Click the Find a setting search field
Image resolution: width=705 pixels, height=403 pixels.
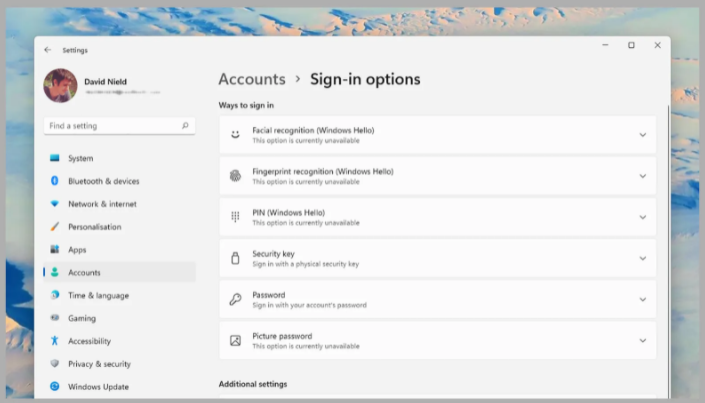120,125
